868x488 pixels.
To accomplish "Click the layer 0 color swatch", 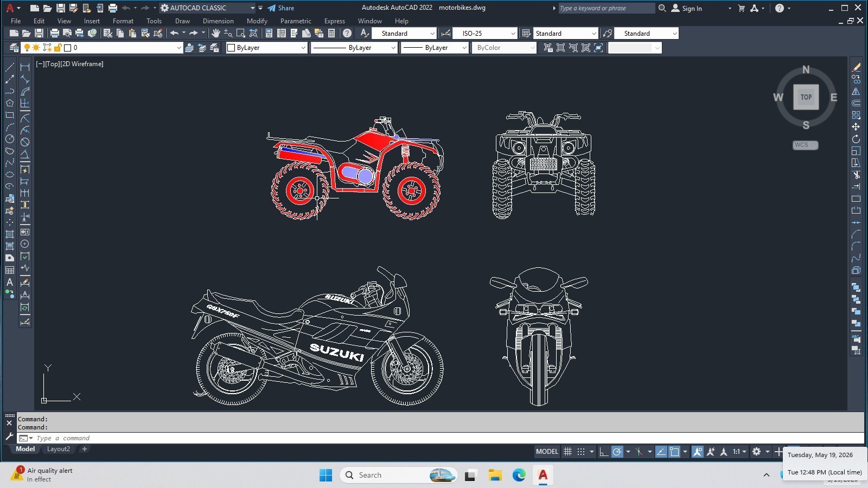I will [68, 48].
